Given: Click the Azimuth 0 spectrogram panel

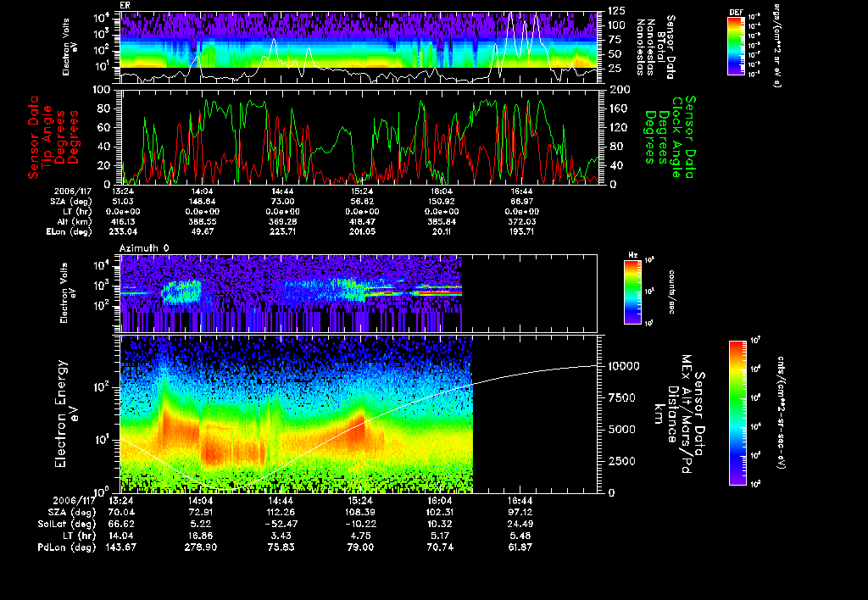Looking at the screenshot, I should [x=359, y=293].
